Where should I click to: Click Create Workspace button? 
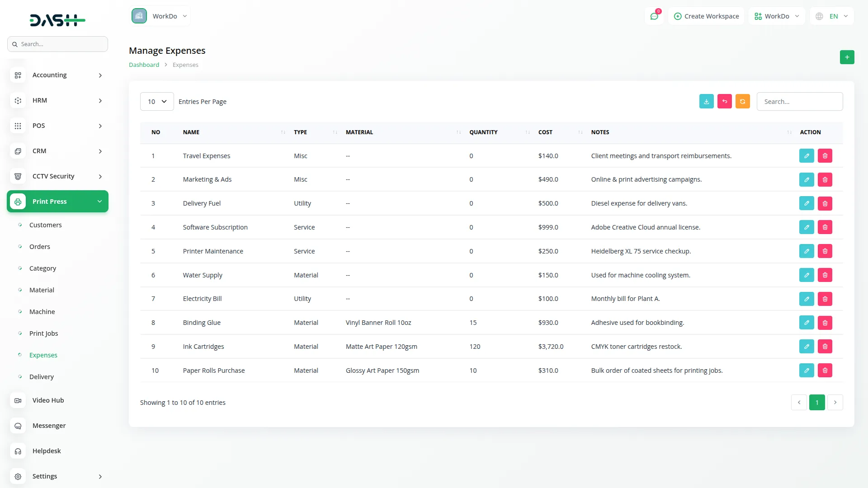[706, 16]
